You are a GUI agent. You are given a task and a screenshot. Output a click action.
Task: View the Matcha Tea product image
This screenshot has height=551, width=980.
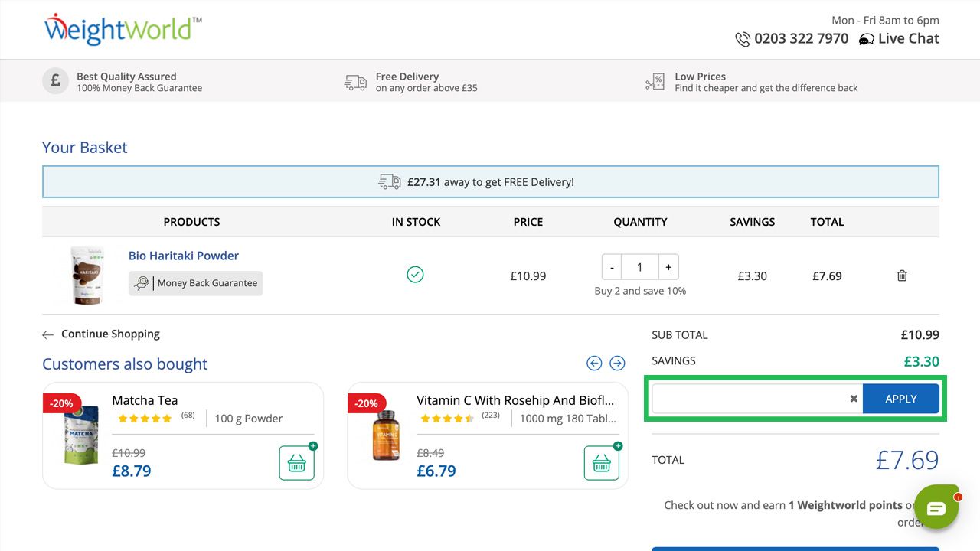(81, 435)
